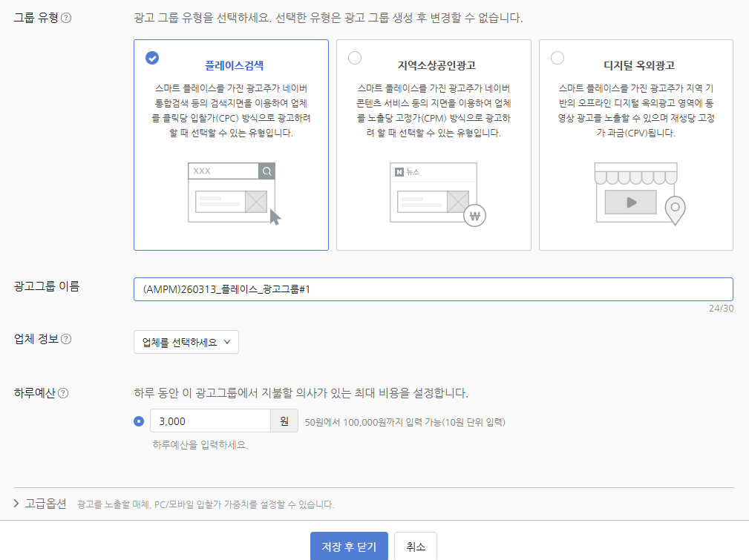The width and height of the screenshot is (749, 560).
Task: Select the 지역소상공인광고 radio button
Action: tap(355, 58)
